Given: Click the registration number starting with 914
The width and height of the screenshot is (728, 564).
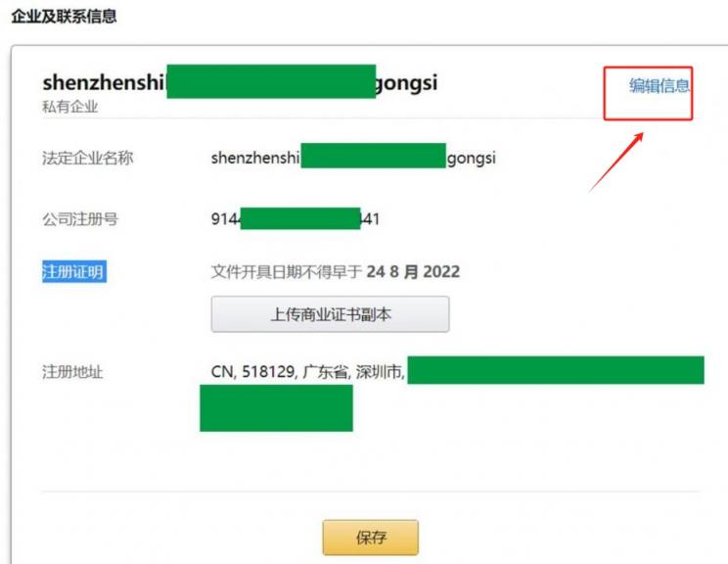Looking at the screenshot, I should tap(296, 218).
